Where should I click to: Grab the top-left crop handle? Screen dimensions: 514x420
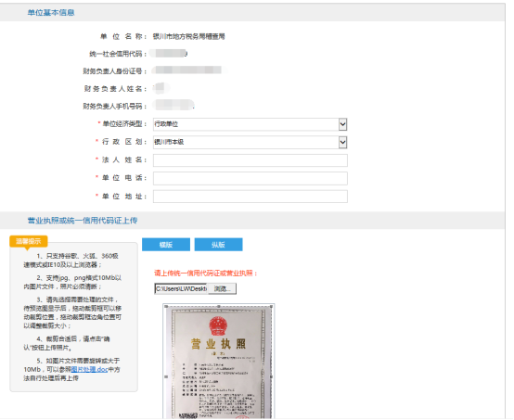tap(166, 306)
